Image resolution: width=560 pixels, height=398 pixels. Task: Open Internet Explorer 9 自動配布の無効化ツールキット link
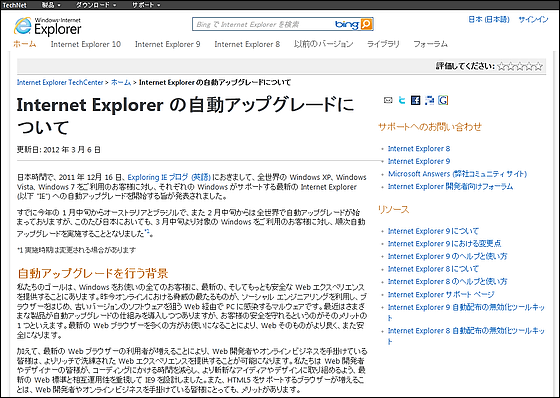(x=466, y=312)
